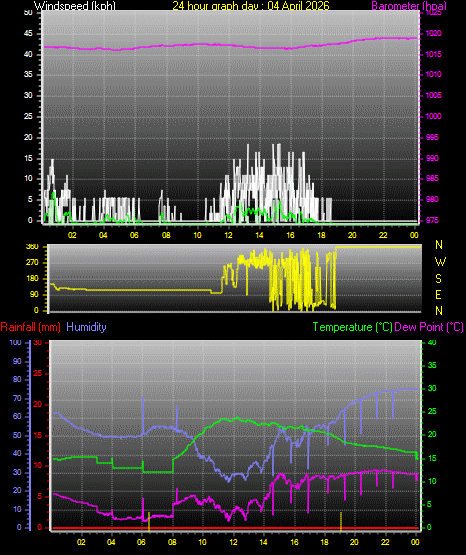
Task: Click 35 on the green temperature scale
Action: pyautogui.click(x=432, y=365)
